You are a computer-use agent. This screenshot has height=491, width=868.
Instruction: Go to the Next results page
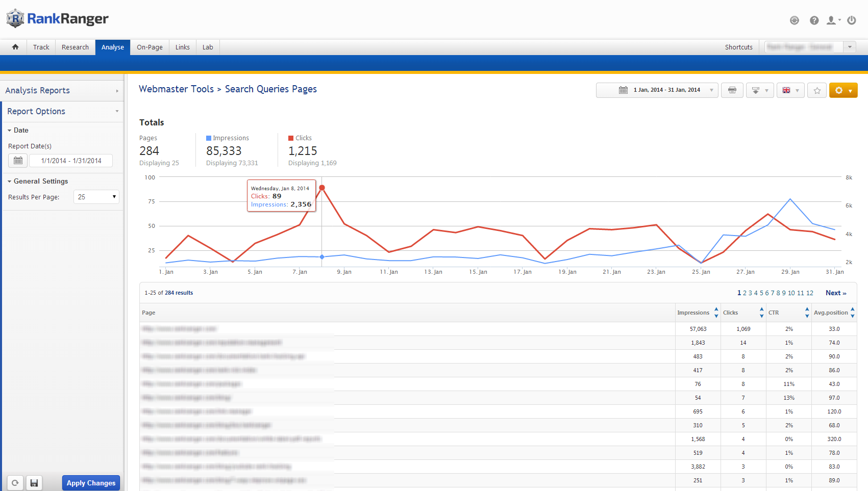(x=835, y=293)
